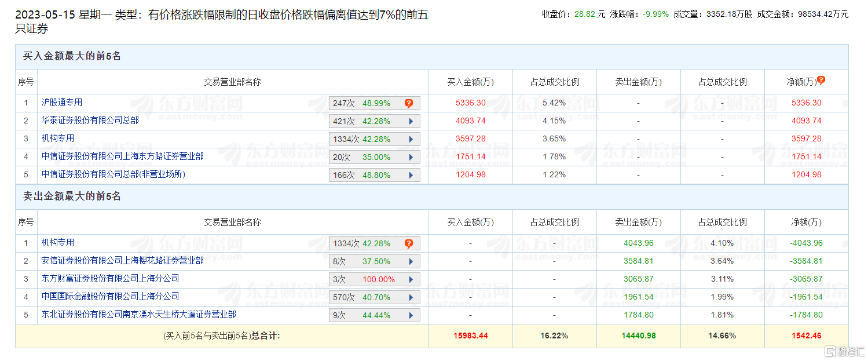This screenshot has height=361, width=868.
Task: Click the 570次 40.70% stats box
Action: click(374, 297)
